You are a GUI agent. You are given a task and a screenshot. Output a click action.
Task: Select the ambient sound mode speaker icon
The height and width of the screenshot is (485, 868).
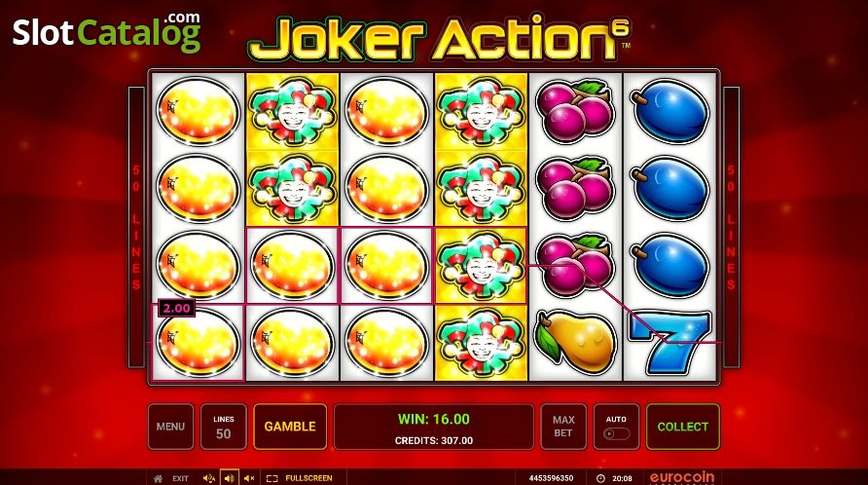tap(208, 478)
